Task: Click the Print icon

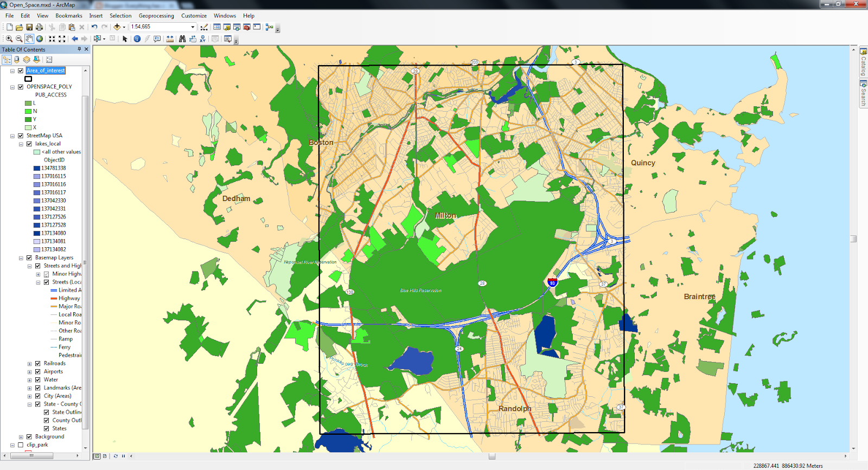Action: [x=39, y=27]
